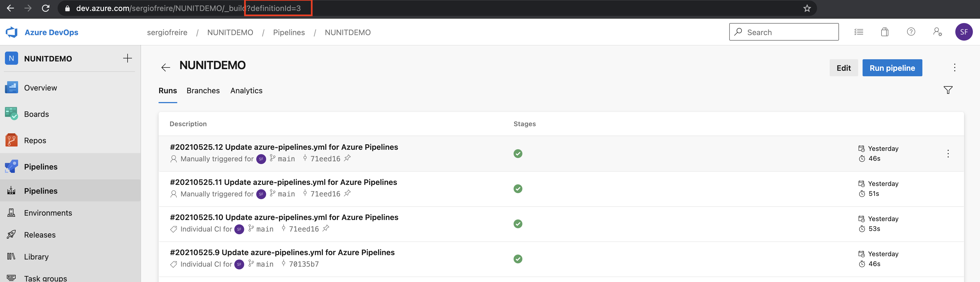Click the Azure DevOps title text
This screenshot has width=980, height=282.
pos(51,32)
